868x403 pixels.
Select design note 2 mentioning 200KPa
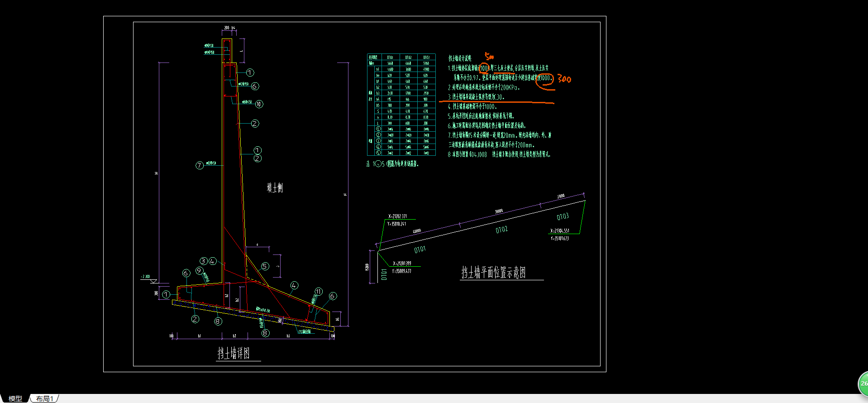(x=484, y=87)
